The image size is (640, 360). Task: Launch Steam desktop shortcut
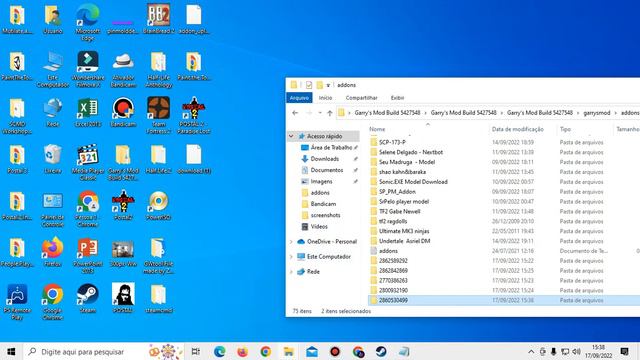coord(88,299)
